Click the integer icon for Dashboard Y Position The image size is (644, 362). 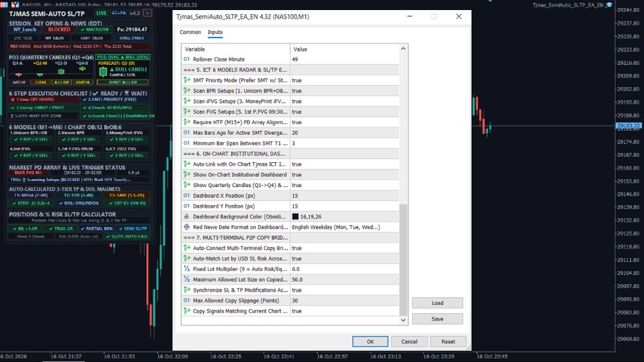186,206
